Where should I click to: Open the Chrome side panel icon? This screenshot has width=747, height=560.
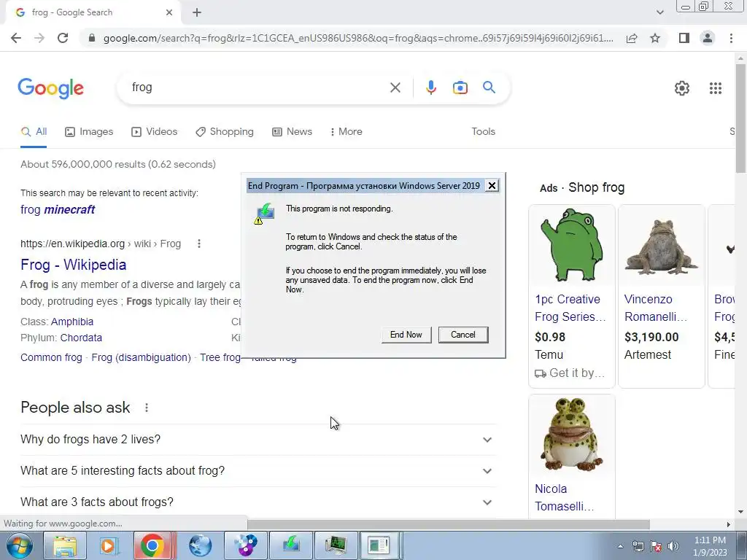(684, 38)
